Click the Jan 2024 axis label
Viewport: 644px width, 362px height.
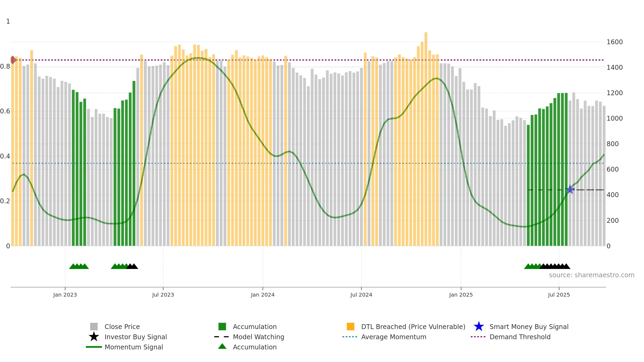[263, 295]
